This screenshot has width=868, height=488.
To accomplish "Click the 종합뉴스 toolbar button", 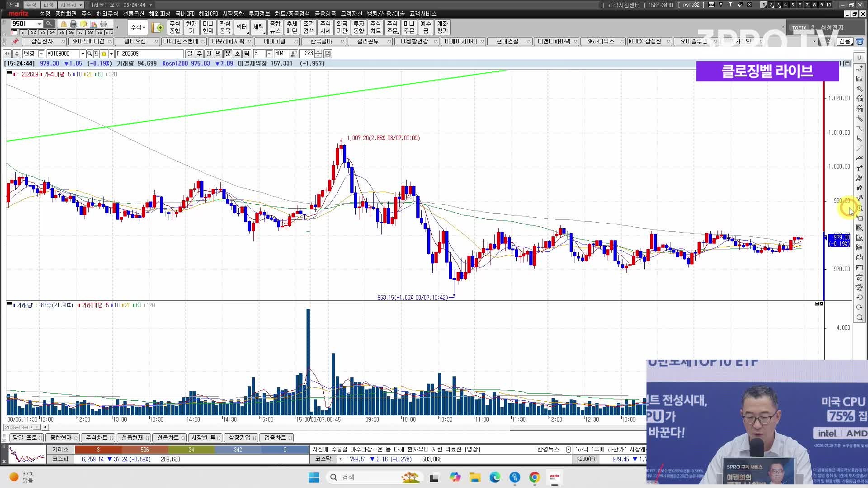I will point(275,27).
